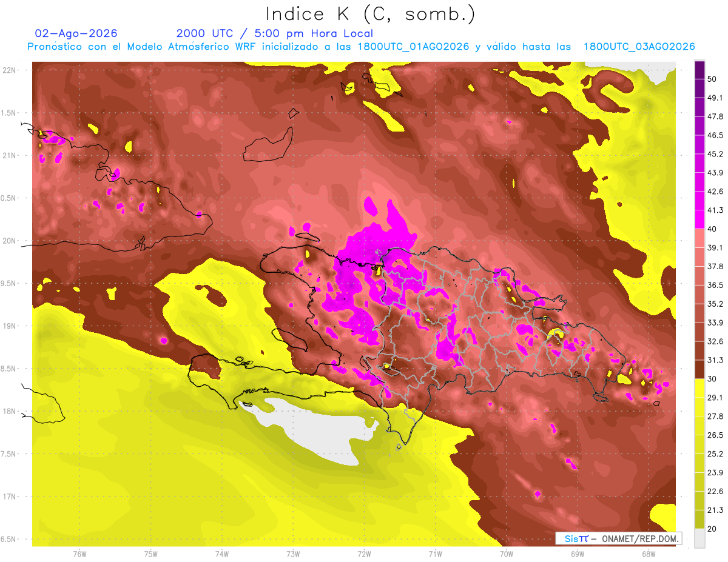The height and width of the screenshot is (562, 728).
Task: Click the 17N latitude axis label
Action: pyautogui.click(x=9, y=497)
